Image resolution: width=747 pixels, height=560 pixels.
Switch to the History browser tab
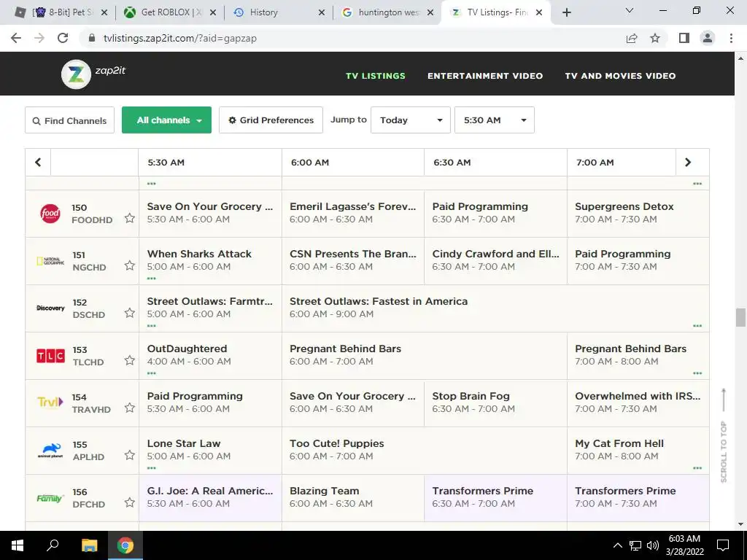(x=279, y=12)
